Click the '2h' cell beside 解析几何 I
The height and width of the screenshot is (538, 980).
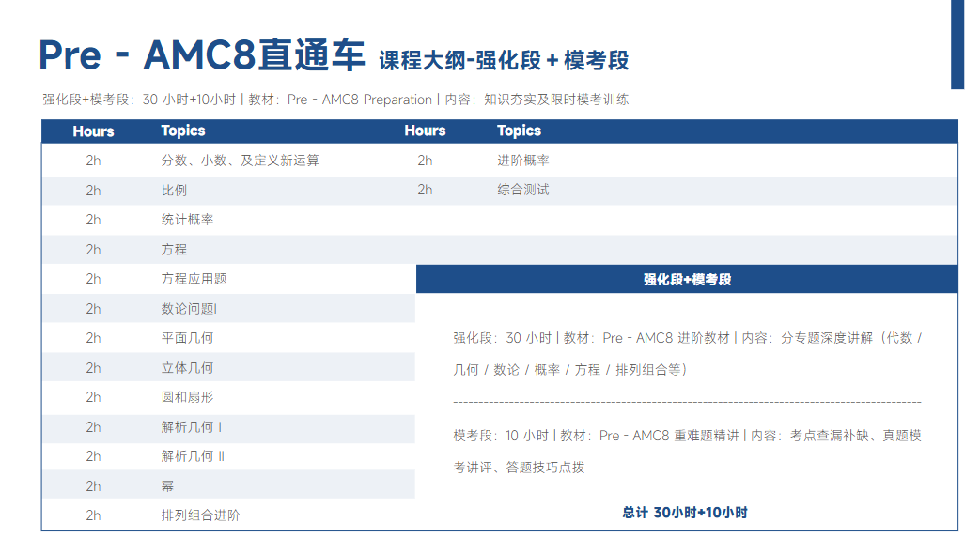tap(93, 427)
